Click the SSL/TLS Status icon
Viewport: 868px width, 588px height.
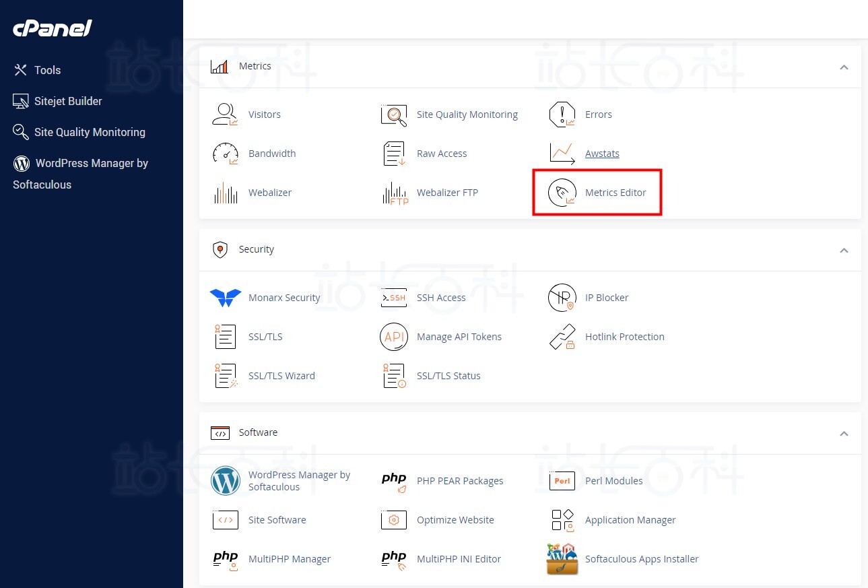(x=394, y=376)
